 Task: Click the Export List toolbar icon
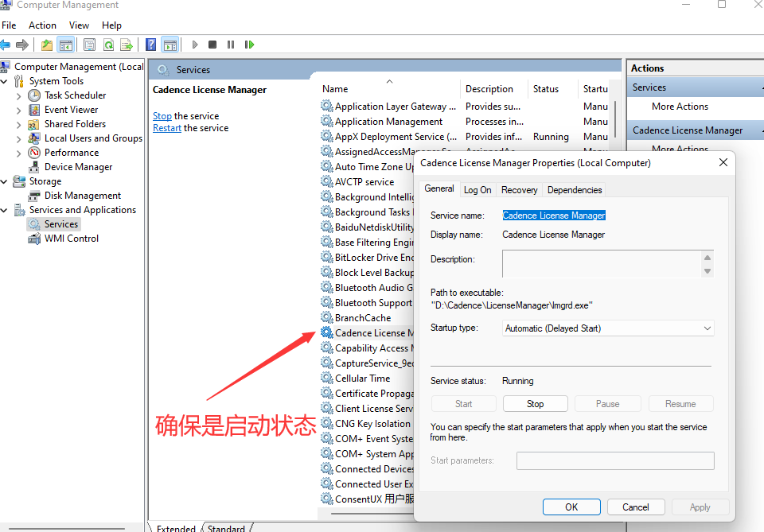[127, 45]
